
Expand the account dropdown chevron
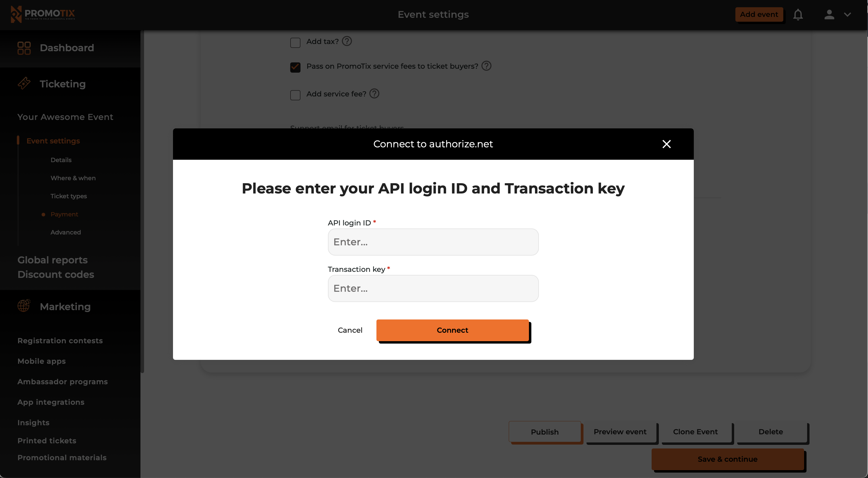(x=848, y=14)
